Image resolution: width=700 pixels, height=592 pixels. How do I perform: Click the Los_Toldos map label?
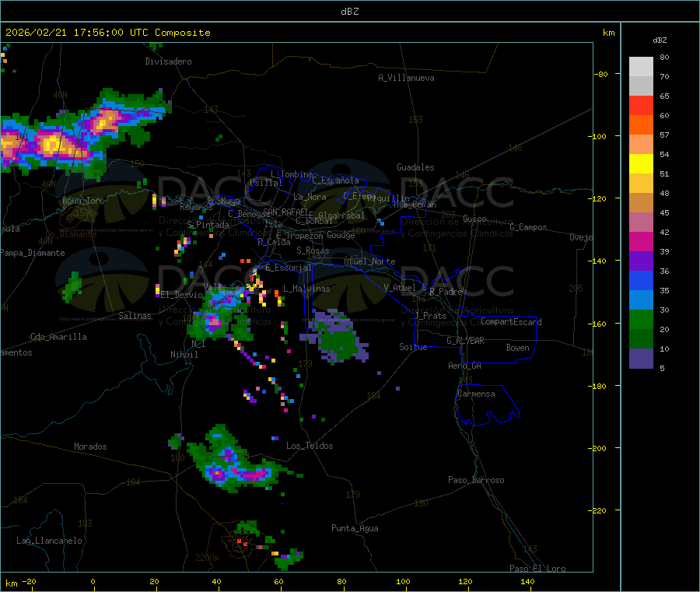pos(310,446)
